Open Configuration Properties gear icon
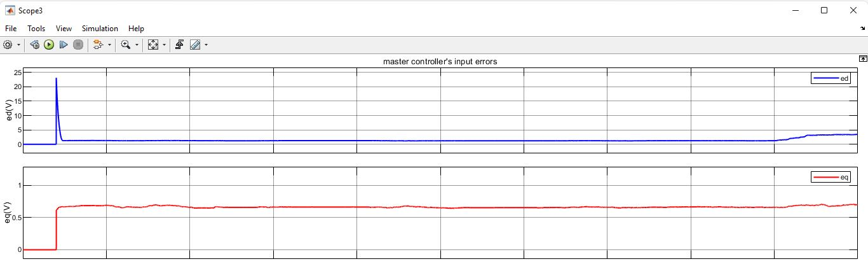The height and width of the screenshot is (273, 868). pos(8,45)
